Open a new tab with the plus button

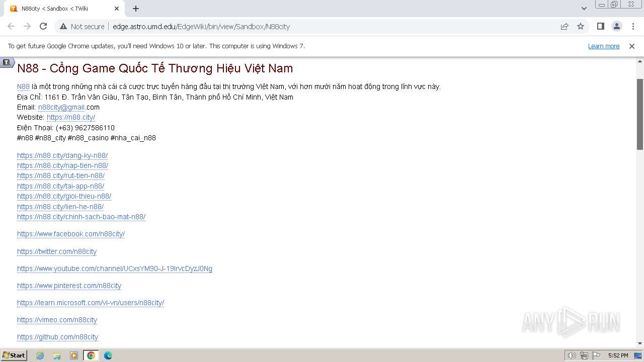coord(136,9)
